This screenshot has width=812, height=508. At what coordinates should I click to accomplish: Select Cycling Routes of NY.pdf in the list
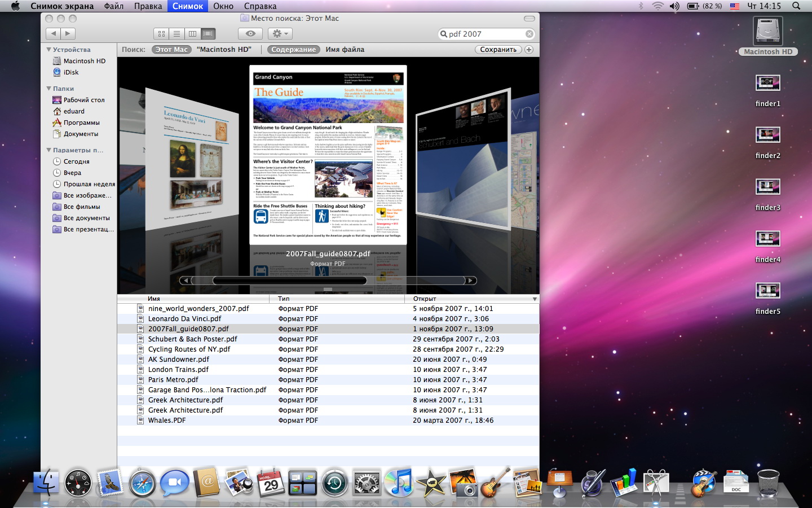pyautogui.click(x=328, y=349)
